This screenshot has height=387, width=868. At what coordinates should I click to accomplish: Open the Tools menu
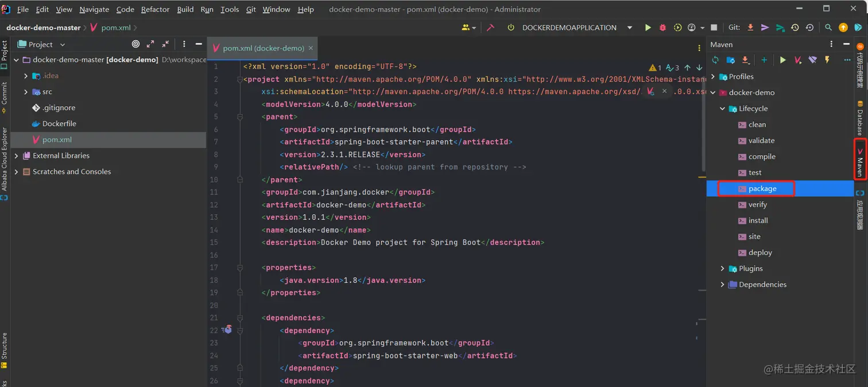point(230,9)
